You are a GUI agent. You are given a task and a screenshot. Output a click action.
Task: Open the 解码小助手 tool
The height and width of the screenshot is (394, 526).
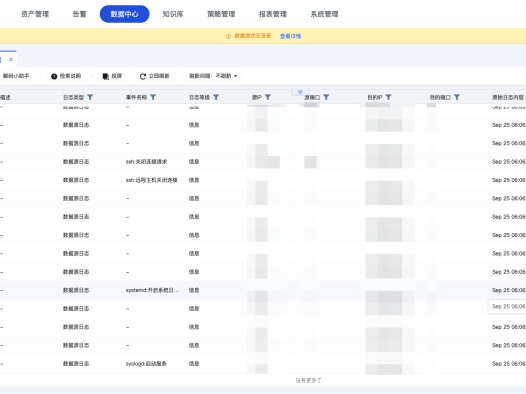coord(16,76)
